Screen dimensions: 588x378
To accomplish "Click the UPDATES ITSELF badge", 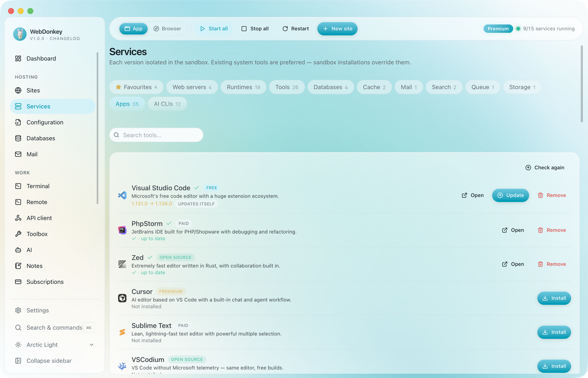I will (196, 204).
